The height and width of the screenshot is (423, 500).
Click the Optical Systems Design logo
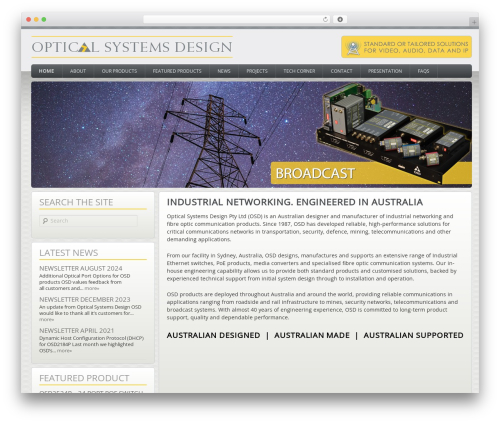132,47
